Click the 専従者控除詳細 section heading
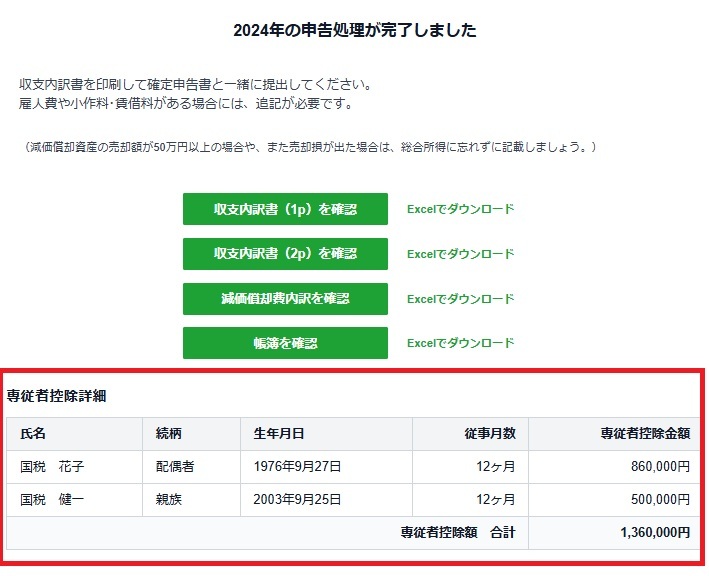709x576 pixels. (x=57, y=395)
